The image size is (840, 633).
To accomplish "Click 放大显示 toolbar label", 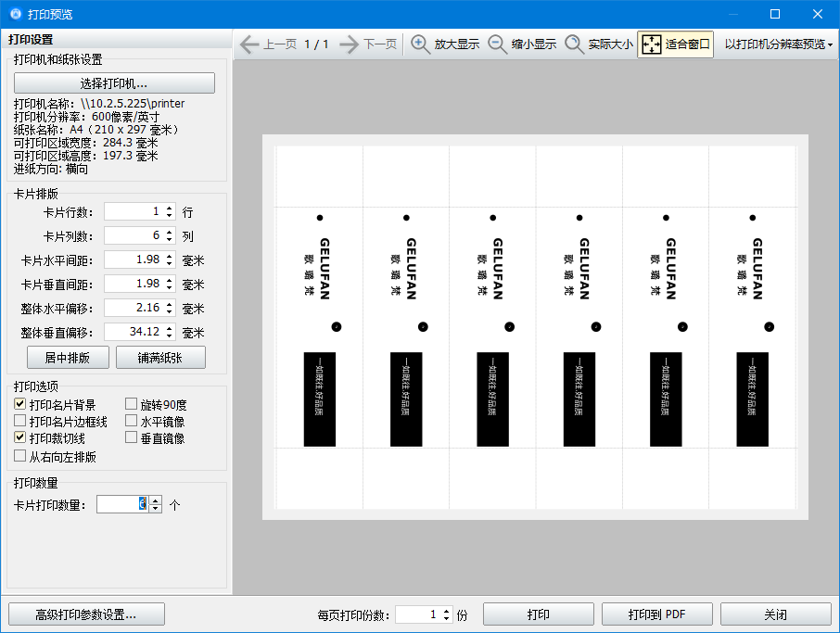I will click(x=457, y=44).
